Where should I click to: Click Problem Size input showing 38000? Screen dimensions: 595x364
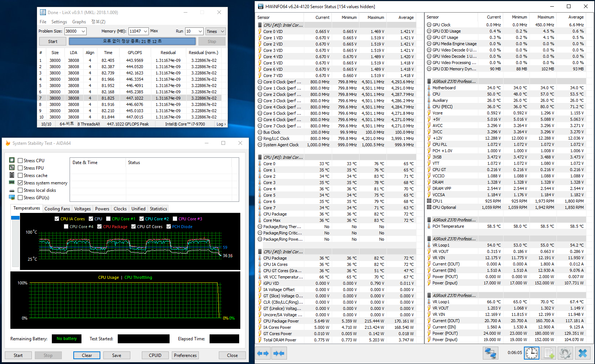72,31
